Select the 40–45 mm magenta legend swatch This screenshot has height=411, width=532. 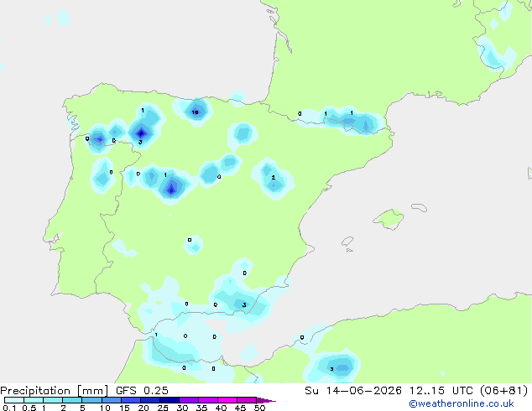click(x=227, y=400)
